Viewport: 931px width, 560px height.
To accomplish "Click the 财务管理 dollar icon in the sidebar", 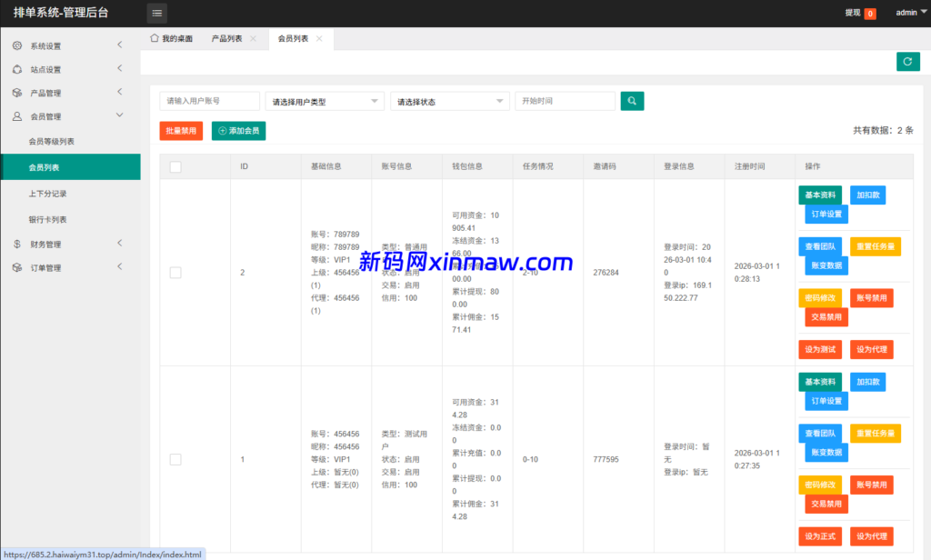I will [15, 243].
